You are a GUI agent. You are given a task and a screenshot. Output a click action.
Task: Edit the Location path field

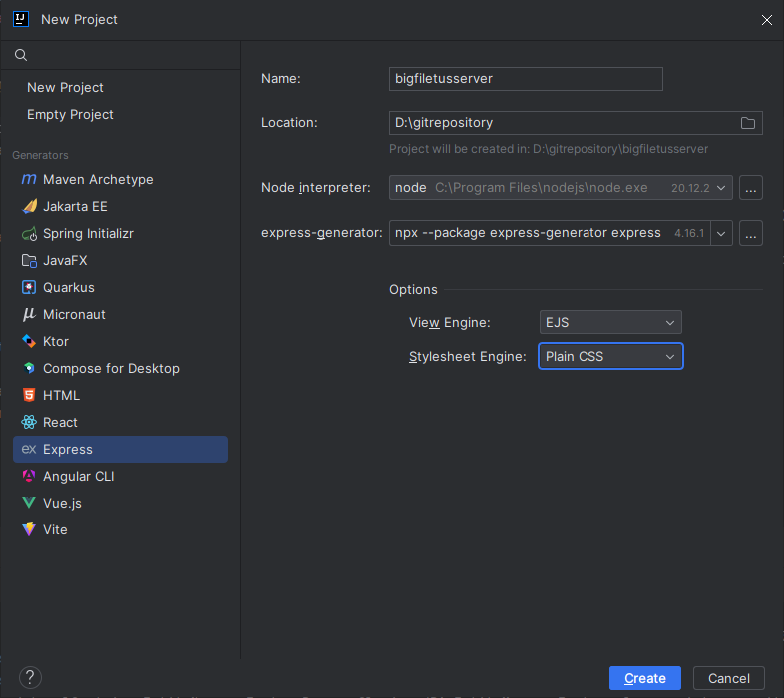[x=576, y=123]
